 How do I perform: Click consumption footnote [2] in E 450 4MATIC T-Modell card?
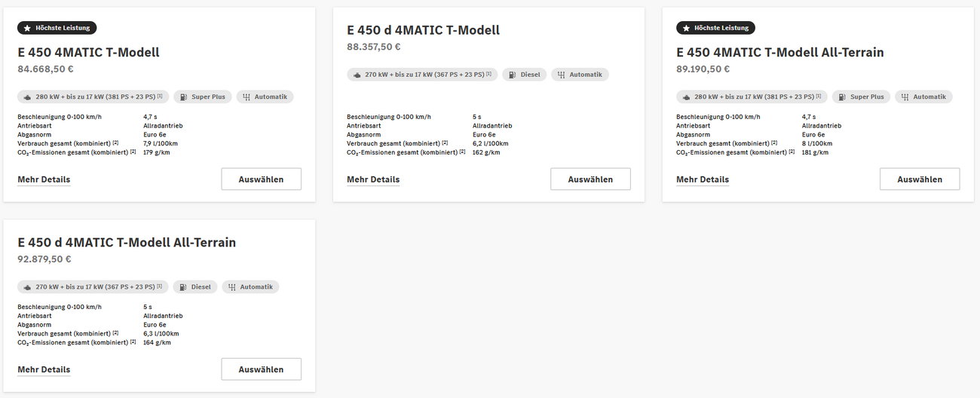coord(116,142)
